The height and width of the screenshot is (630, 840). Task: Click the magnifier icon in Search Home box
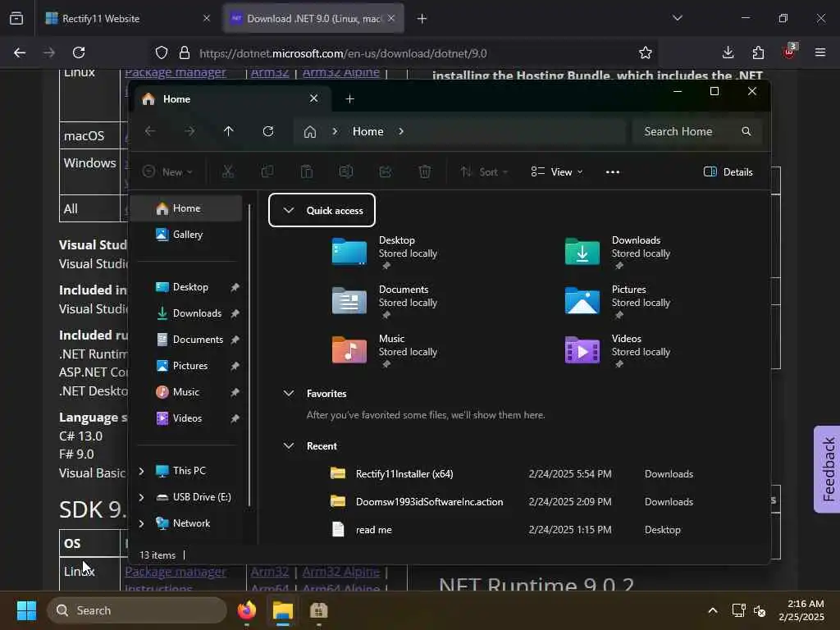click(x=746, y=131)
